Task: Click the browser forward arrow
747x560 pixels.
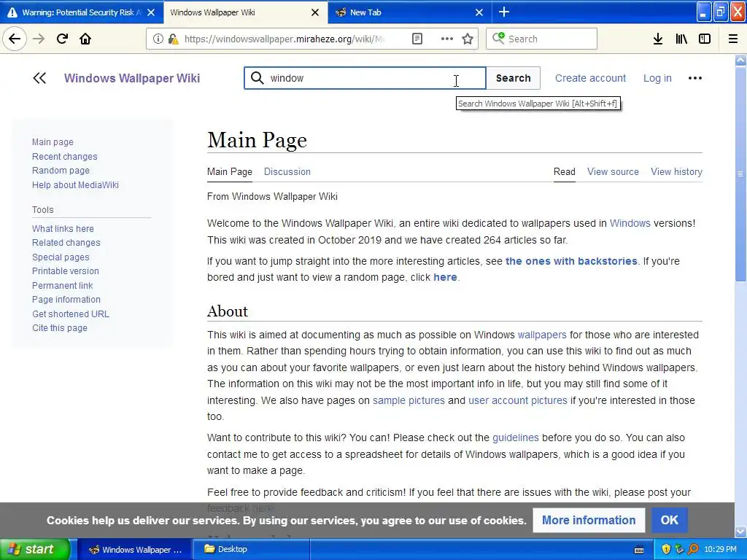Action: (x=39, y=39)
